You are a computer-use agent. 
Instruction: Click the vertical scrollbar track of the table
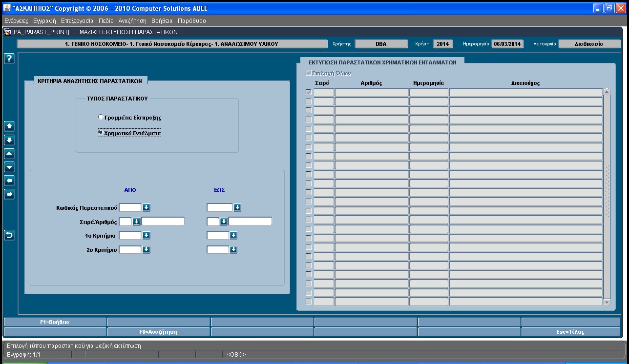click(x=607, y=197)
